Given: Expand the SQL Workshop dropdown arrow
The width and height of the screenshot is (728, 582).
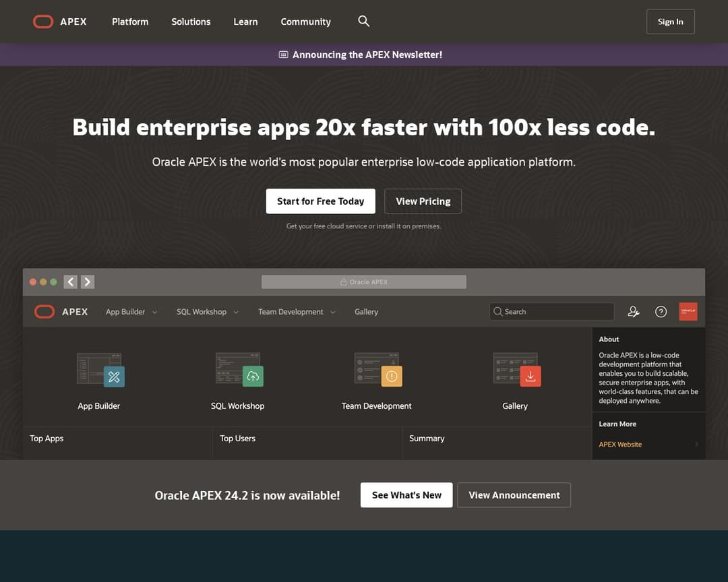Looking at the screenshot, I should click(236, 313).
